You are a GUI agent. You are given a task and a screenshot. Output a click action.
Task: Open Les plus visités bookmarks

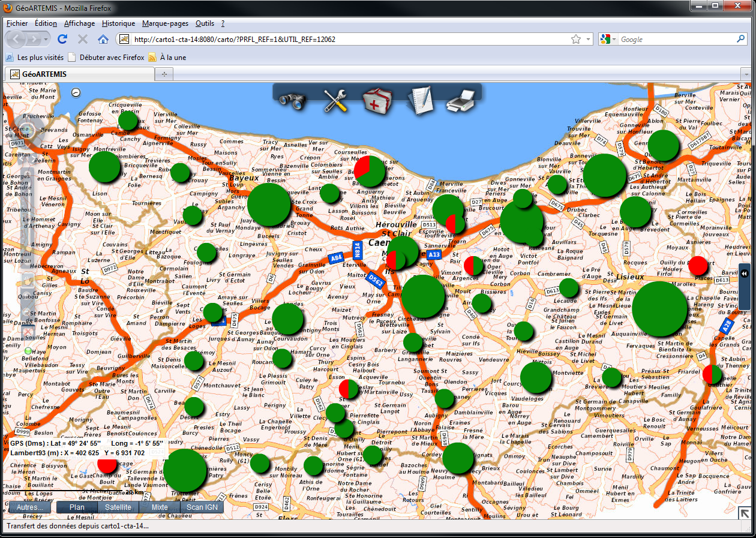(35, 58)
